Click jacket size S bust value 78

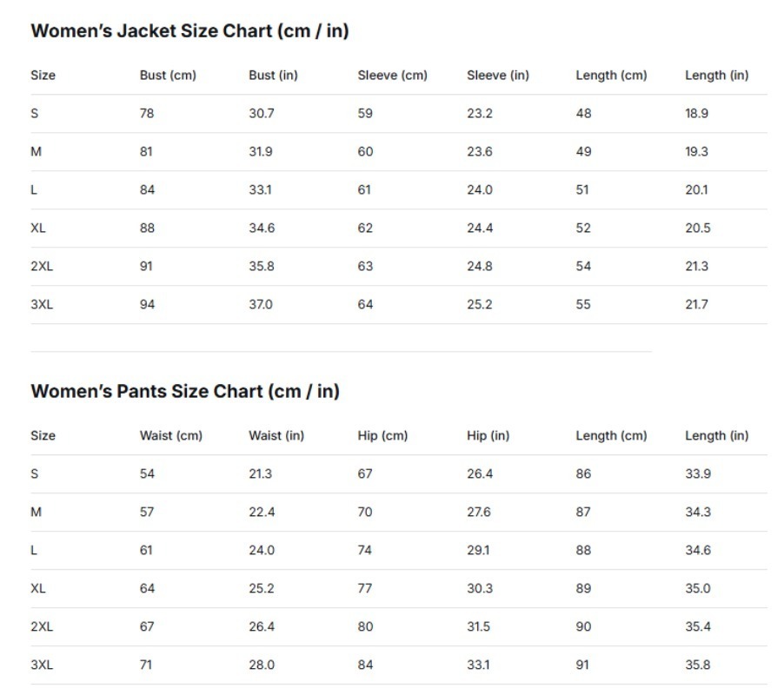tap(147, 114)
